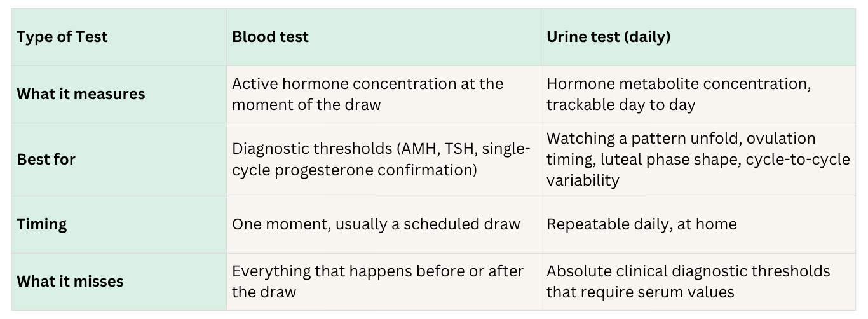Click the 'Type of Test' header cell
Screen dimensions: 868x319
(119, 37)
